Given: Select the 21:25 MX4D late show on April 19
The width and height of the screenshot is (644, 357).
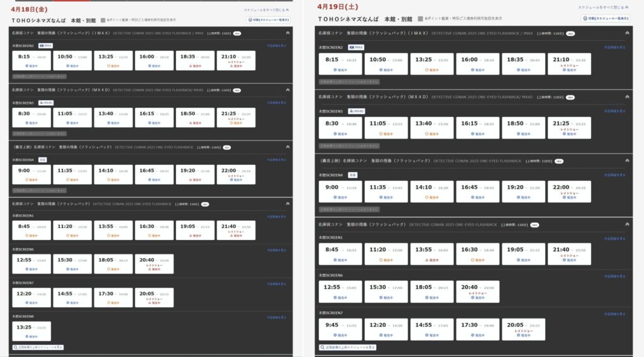Looking at the screenshot, I should [x=570, y=127].
